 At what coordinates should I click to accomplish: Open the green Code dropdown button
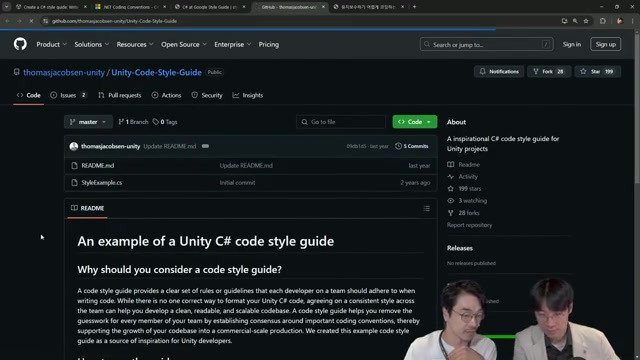click(415, 122)
